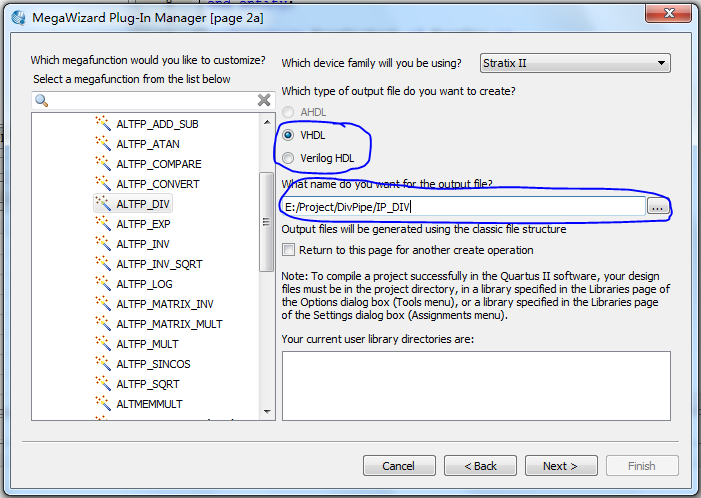Click the wand icon beside ALTFP_DIV
Image resolution: width=701 pixels, height=498 pixels.
pos(103,203)
